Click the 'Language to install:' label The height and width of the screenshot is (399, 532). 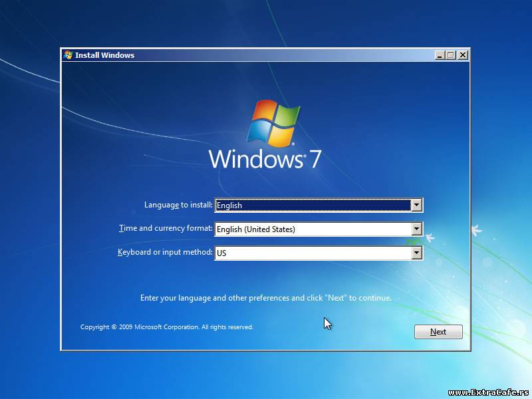point(178,205)
